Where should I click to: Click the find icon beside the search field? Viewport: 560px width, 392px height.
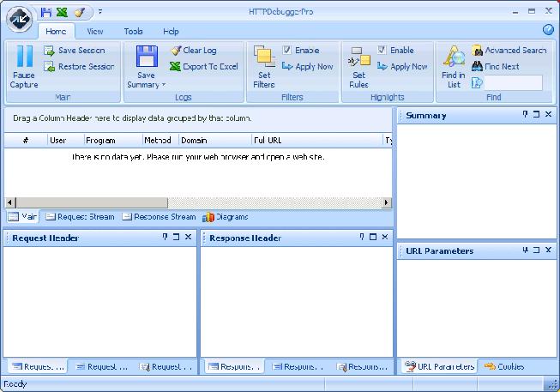coord(477,83)
